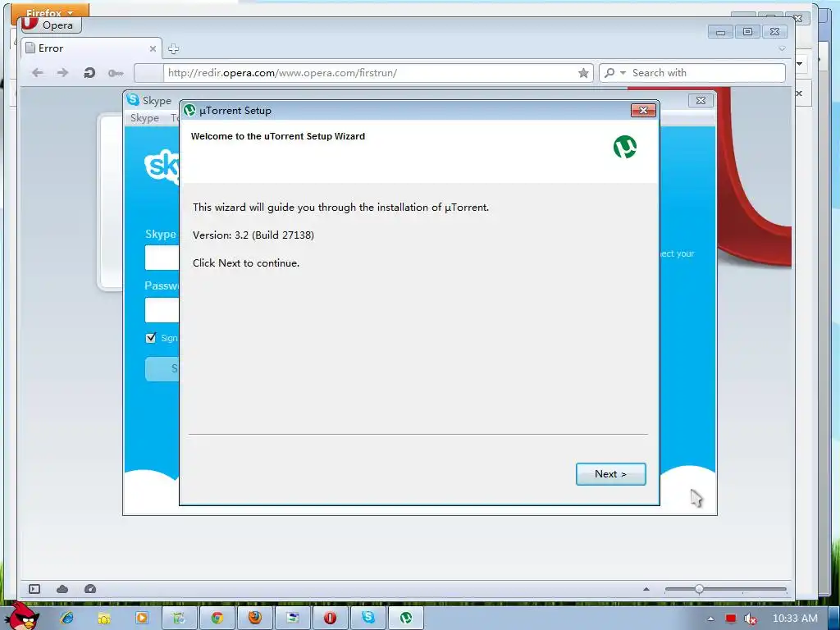The height and width of the screenshot is (630, 840).
Task: Switch to Chrome on the taskbar
Action: (217, 618)
